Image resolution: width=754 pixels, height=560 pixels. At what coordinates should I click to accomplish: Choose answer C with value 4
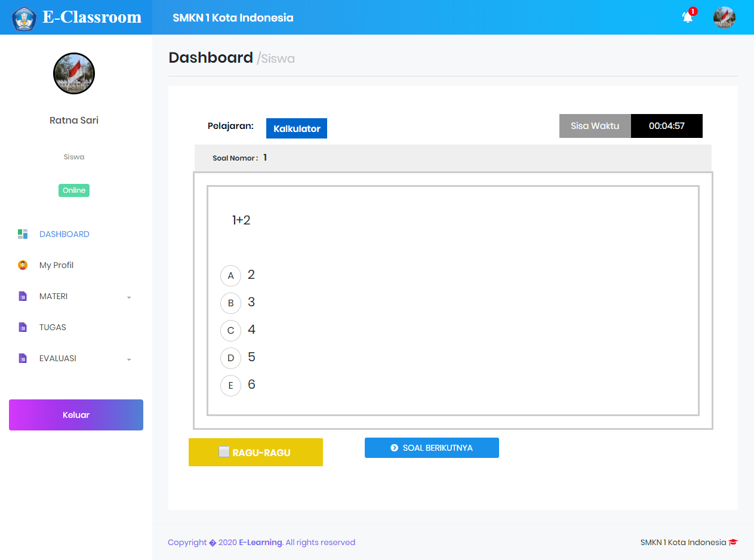pos(231,330)
